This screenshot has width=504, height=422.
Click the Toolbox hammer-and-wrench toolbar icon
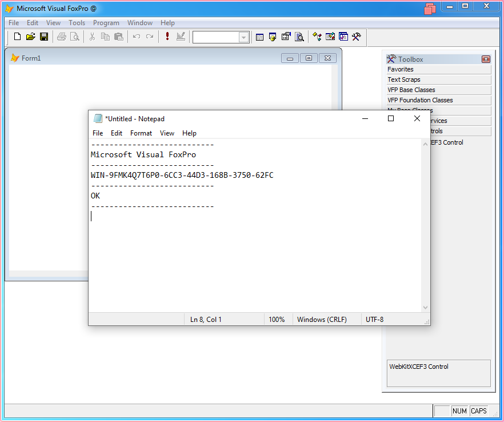(x=357, y=37)
